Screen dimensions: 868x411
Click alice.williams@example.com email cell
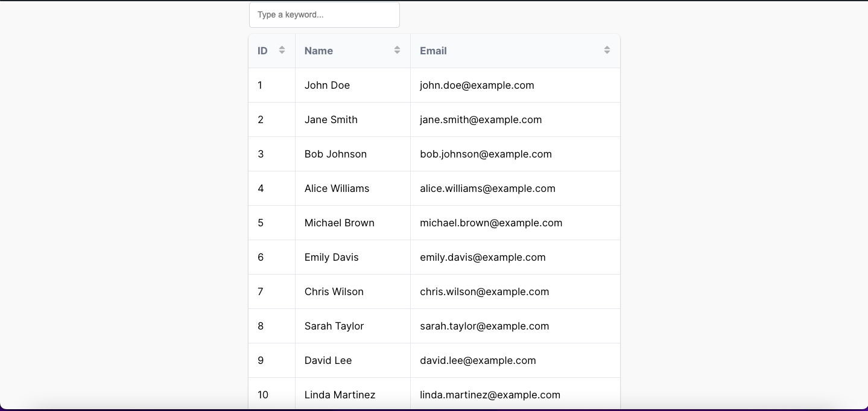pos(515,188)
